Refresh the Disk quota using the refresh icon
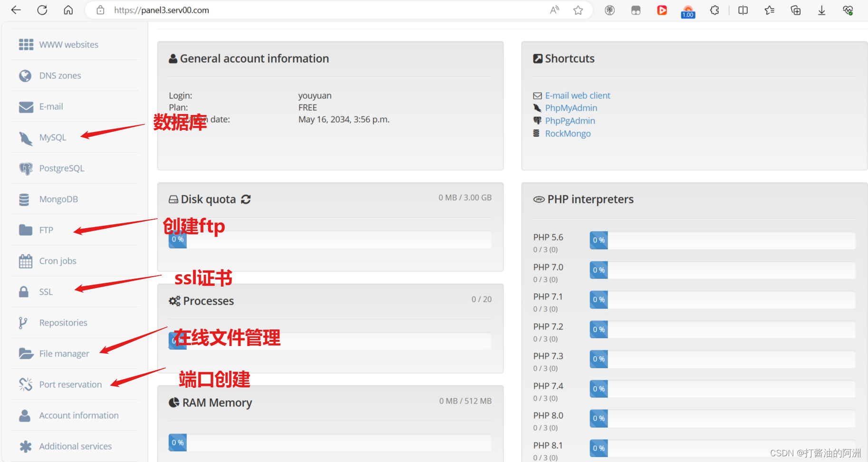Image resolution: width=868 pixels, height=462 pixels. tap(246, 199)
